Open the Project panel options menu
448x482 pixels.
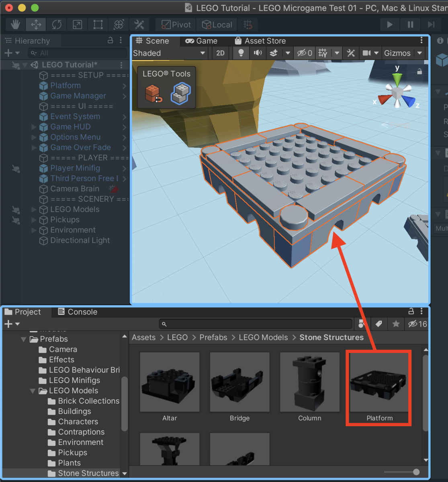(421, 311)
